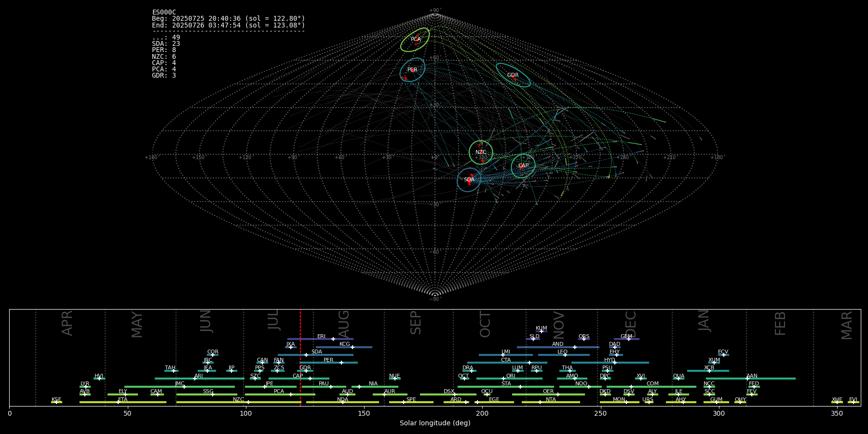Click the KSE shower label in timeline

pos(56,400)
